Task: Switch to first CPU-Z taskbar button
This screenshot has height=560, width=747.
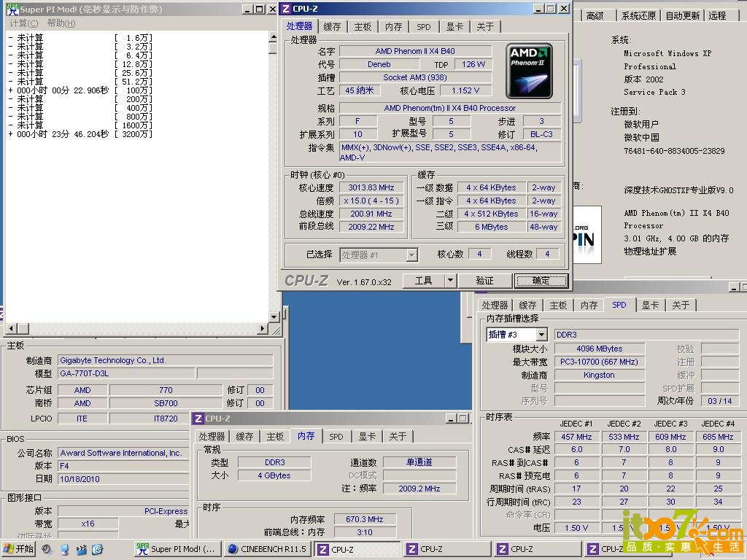Action: [357, 549]
